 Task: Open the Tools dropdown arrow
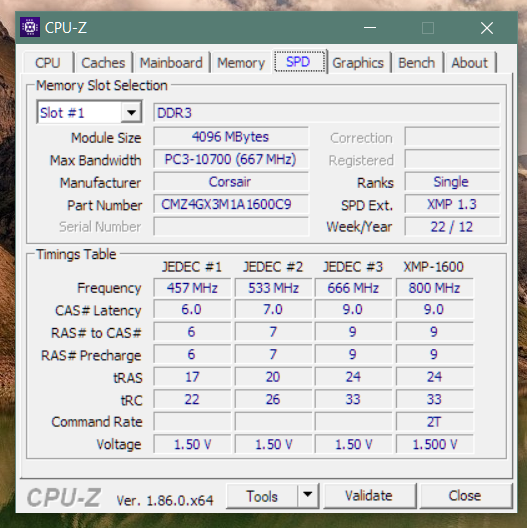coord(307,496)
